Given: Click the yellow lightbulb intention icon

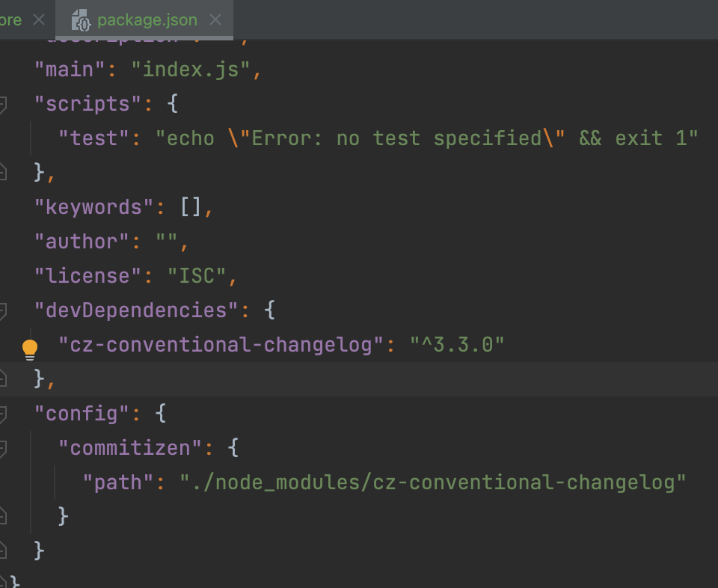Looking at the screenshot, I should point(30,350).
